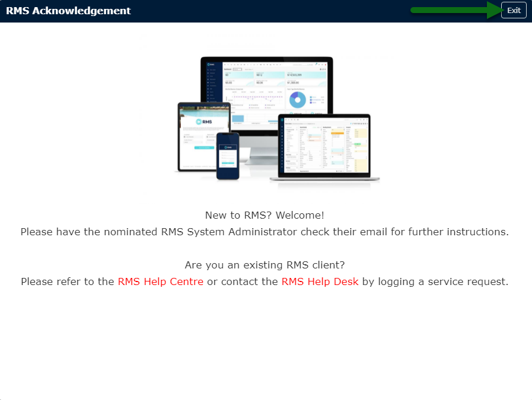Click the 'RMS Acknowledgement' title text
Viewport: 532px width, 400px height.
pos(68,11)
